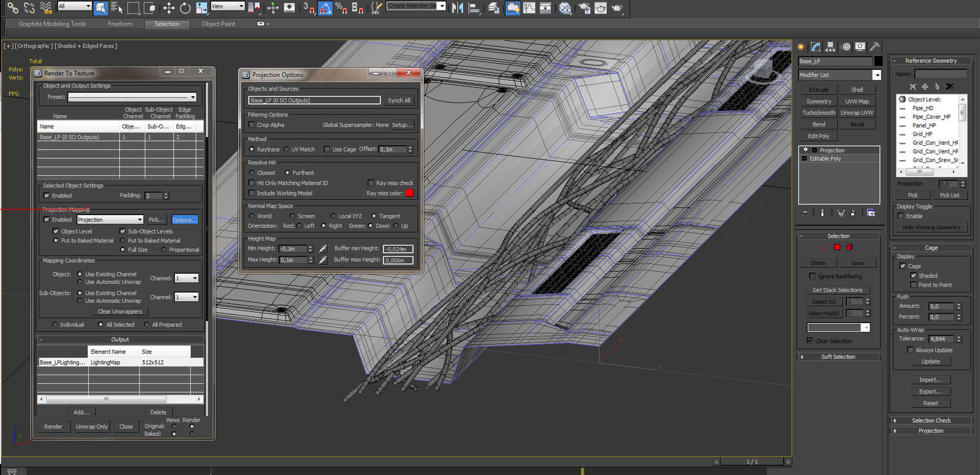Image resolution: width=980 pixels, height=475 pixels.
Task: Expand the Selection Check rollout
Action: tap(931, 420)
